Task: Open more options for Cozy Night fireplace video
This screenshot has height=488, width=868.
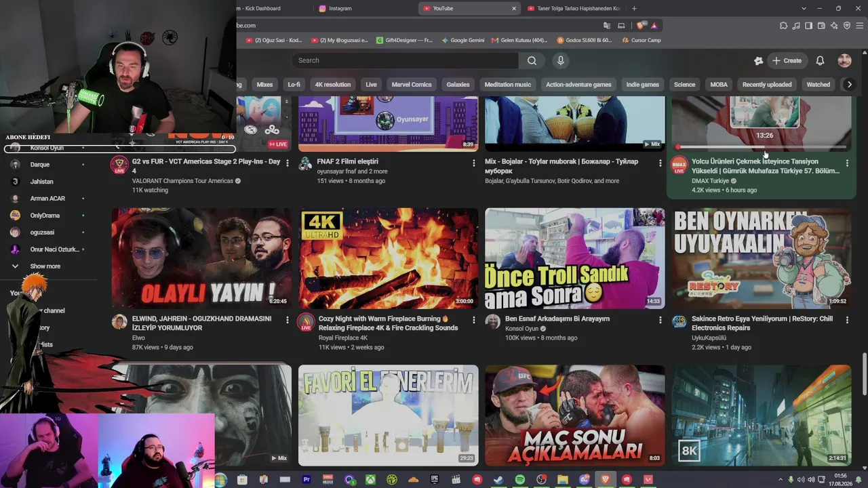Action: click(x=473, y=319)
